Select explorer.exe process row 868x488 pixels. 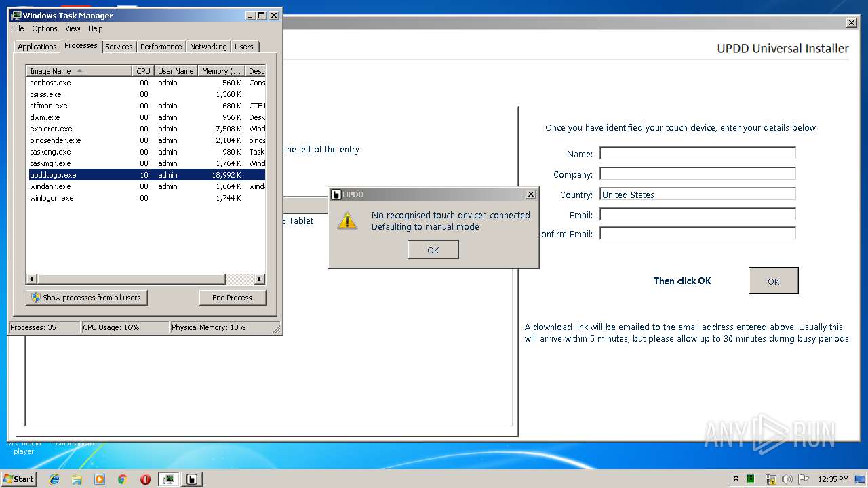point(146,129)
